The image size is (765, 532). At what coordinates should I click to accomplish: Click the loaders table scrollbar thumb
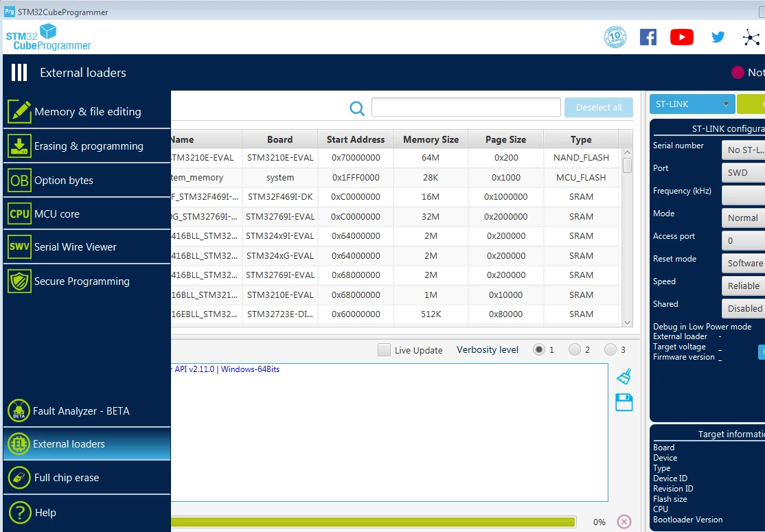(628, 165)
